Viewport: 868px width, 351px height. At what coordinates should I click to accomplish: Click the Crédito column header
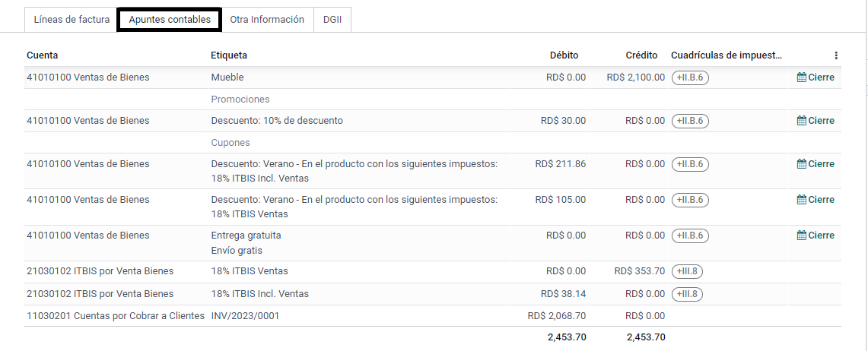(641, 55)
